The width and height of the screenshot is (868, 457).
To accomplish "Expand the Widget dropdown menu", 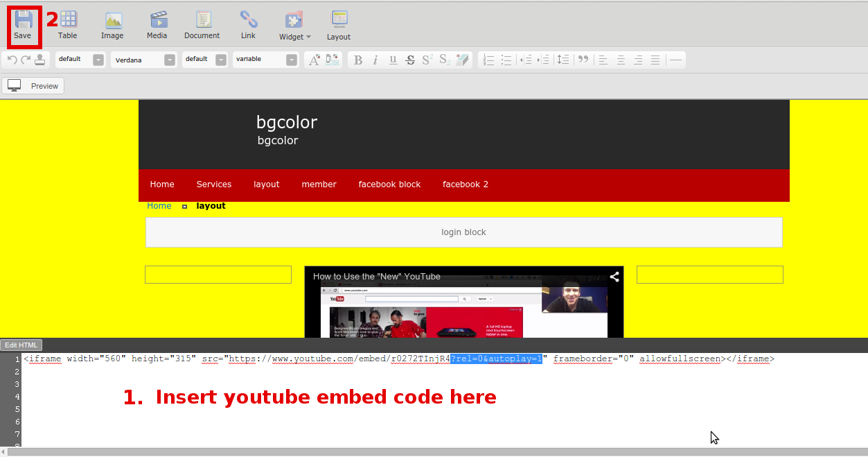I will click(x=295, y=26).
